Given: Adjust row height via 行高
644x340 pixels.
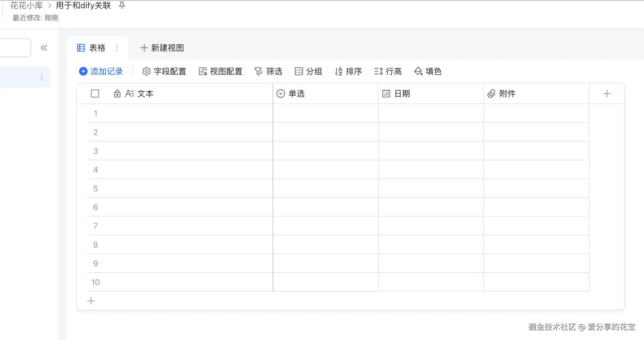Looking at the screenshot, I should pyautogui.click(x=388, y=71).
